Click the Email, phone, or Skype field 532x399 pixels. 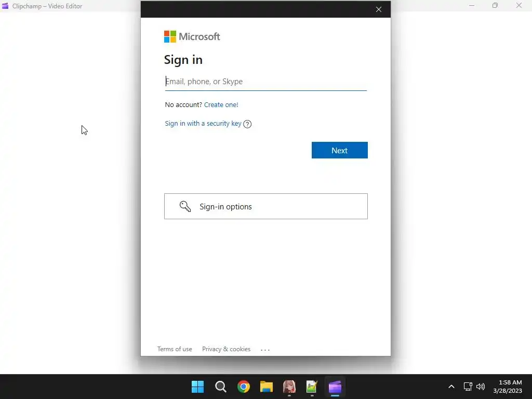[265, 82]
